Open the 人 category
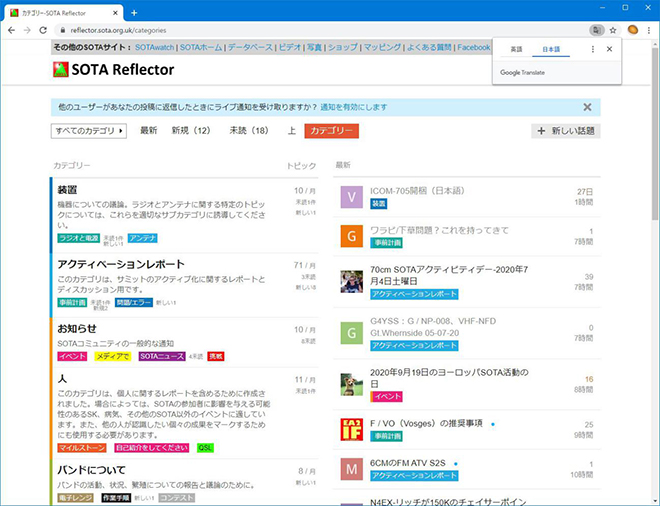The image size is (660, 506). [62, 379]
